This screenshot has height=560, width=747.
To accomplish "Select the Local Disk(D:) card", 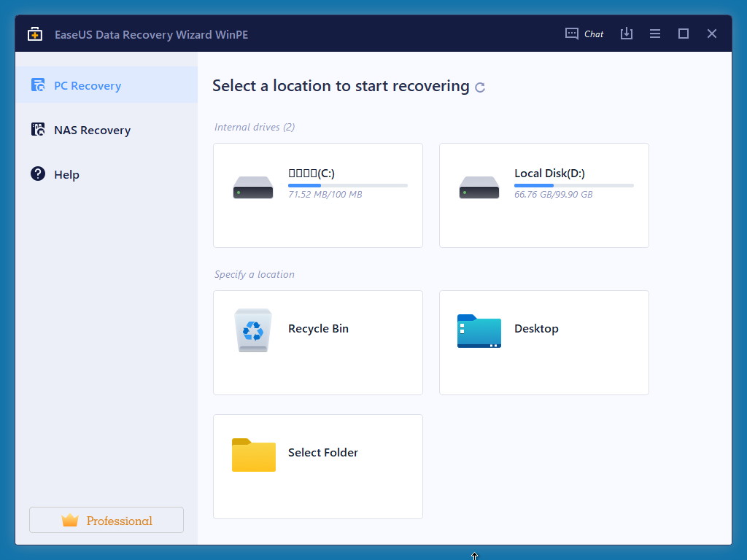I will coord(544,195).
